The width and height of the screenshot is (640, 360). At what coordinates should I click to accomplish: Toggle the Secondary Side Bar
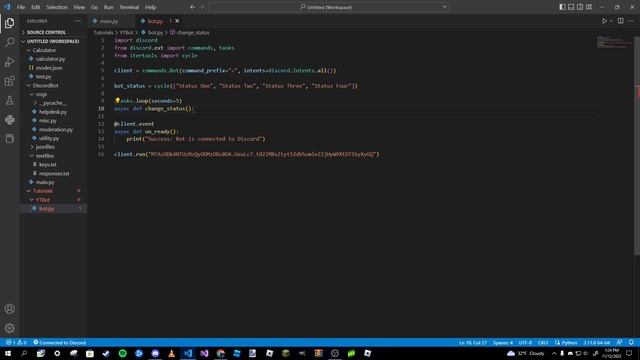coord(580,7)
